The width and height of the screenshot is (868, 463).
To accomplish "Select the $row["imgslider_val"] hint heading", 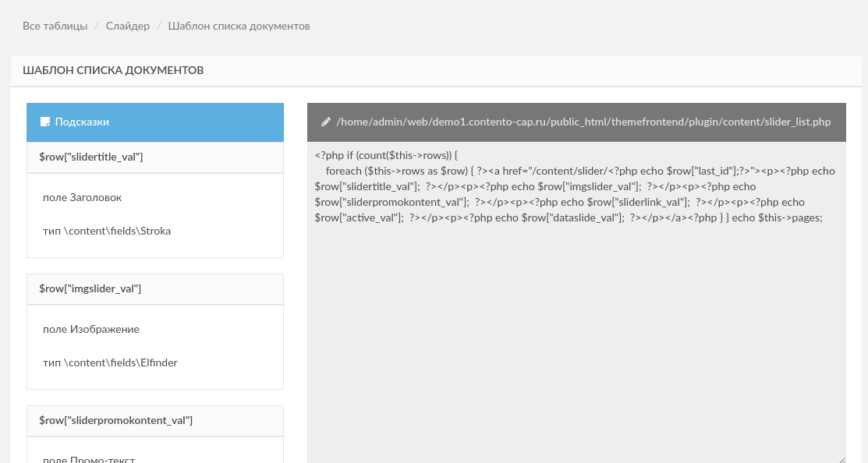I will pyautogui.click(x=90, y=288).
